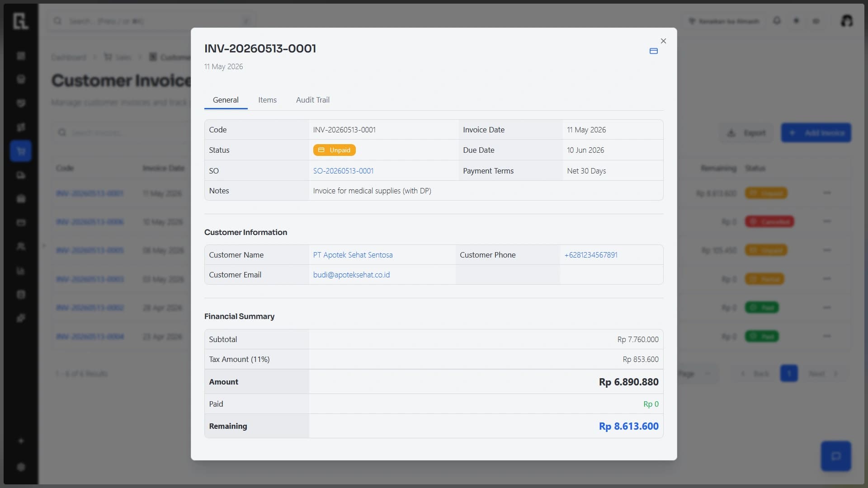The height and width of the screenshot is (488, 868).
Task: Open invoice INV-20260513-0003 in background list
Action: [90, 279]
